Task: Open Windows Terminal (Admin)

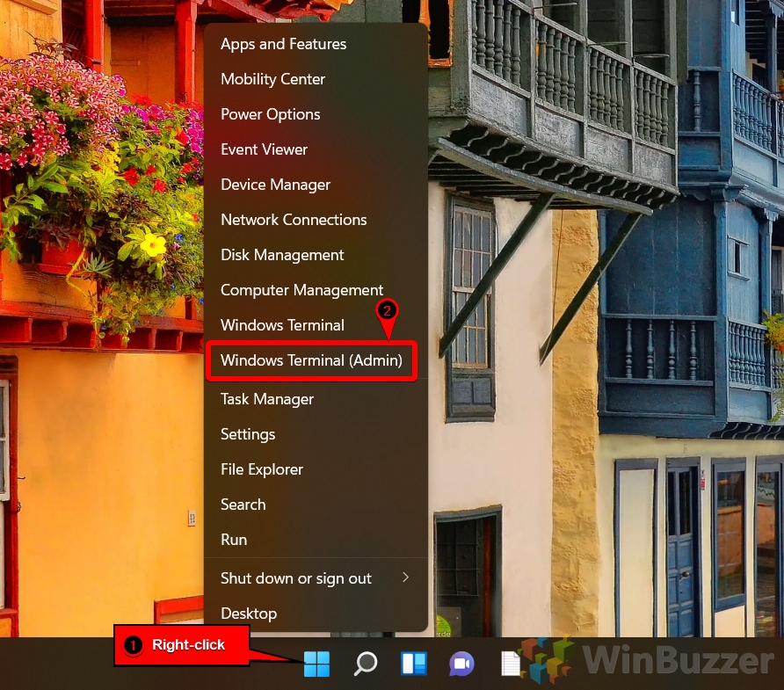Action: pos(312,360)
